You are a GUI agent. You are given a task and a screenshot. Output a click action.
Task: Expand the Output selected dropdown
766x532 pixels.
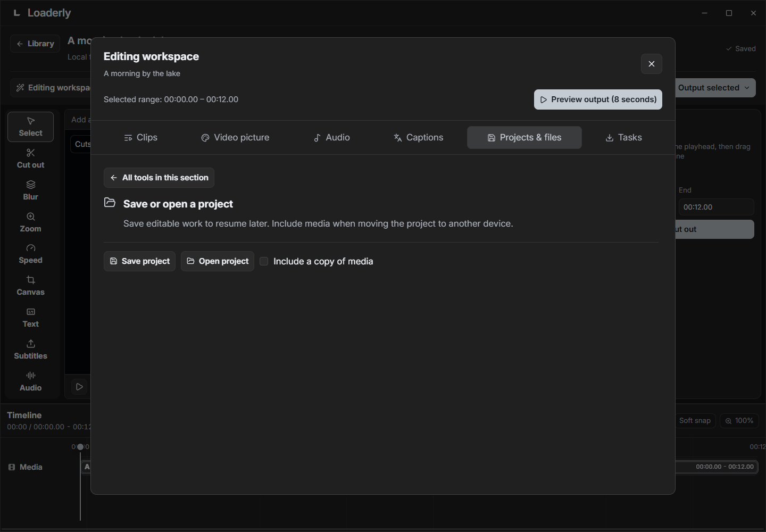[715, 88]
